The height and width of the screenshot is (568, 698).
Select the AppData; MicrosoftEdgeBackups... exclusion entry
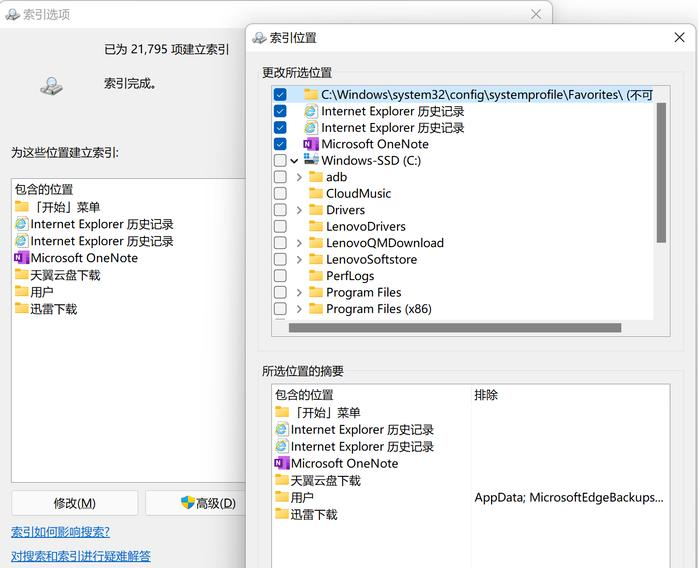pos(569,497)
